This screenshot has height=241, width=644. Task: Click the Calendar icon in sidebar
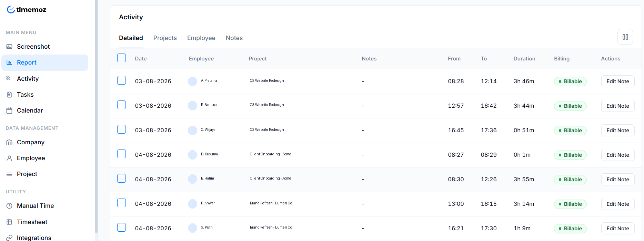[9, 110]
